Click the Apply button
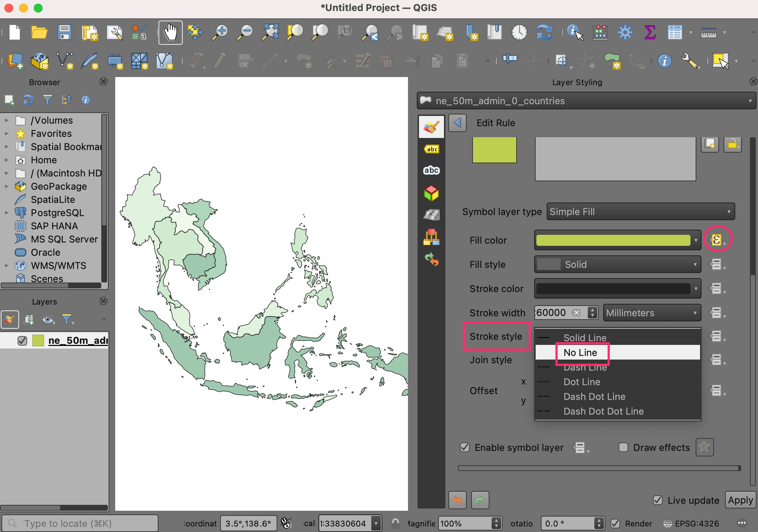This screenshot has height=532, width=758. [x=740, y=500]
